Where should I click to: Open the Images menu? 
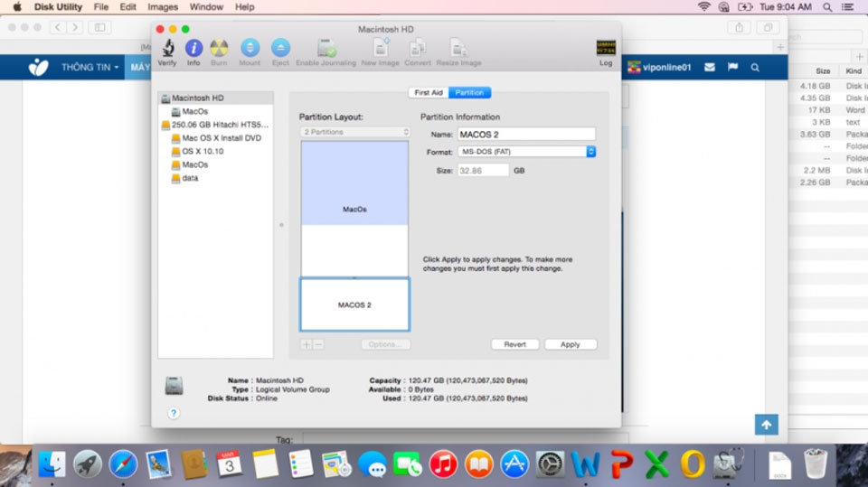(x=163, y=7)
